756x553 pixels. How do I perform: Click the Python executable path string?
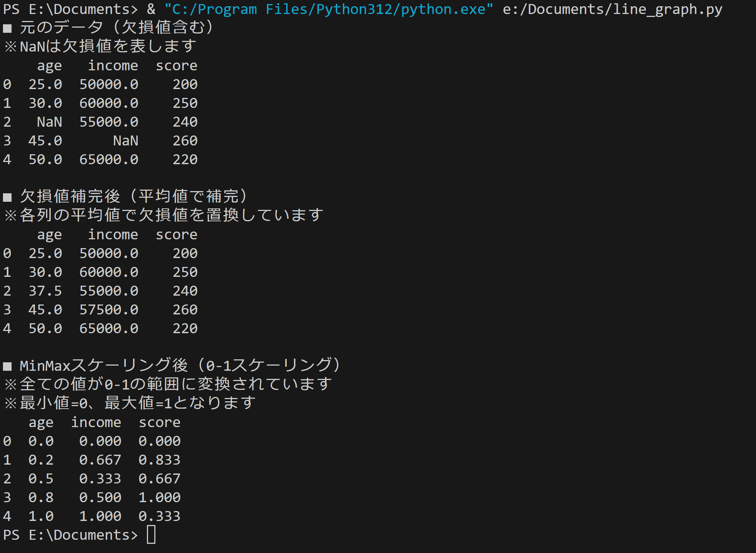point(329,10)
